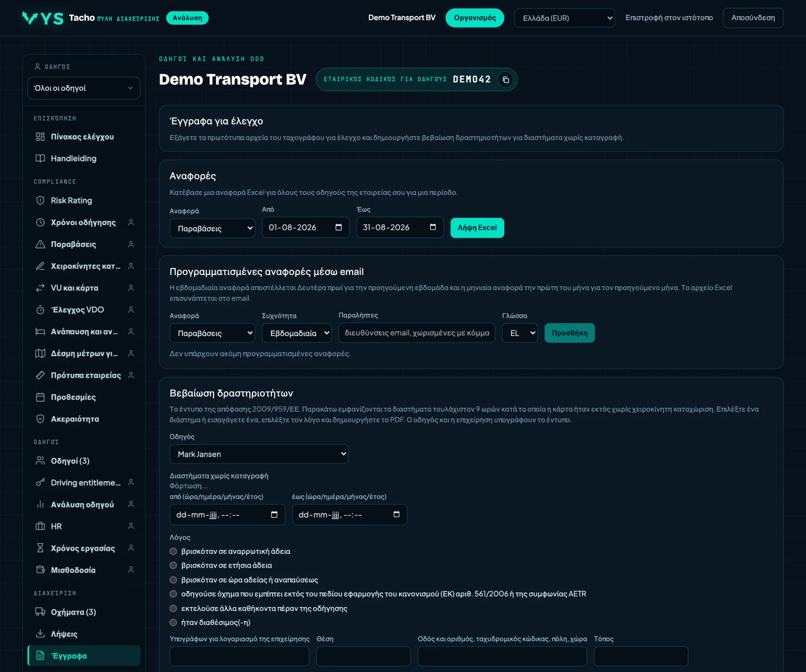The image size is (806, 672).
Task: Open the Παραβάσεις warning triangle icon
Action: coord(40,244)
